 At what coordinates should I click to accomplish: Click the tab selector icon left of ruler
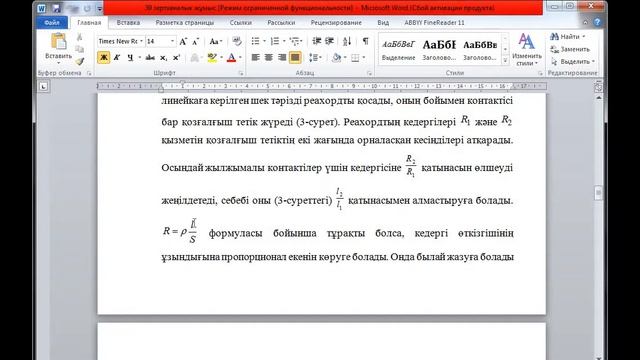pos(44,87)
